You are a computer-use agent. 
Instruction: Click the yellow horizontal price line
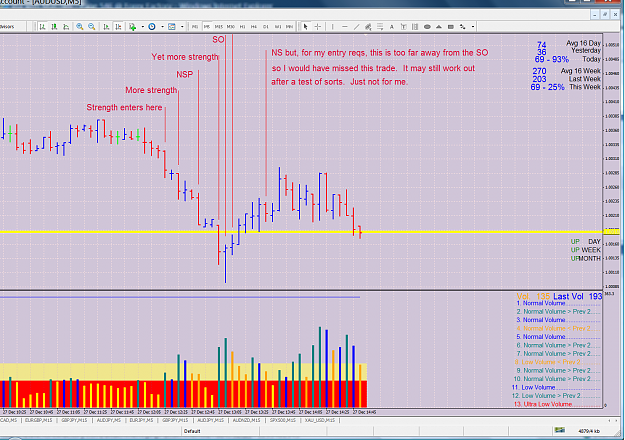301,232
